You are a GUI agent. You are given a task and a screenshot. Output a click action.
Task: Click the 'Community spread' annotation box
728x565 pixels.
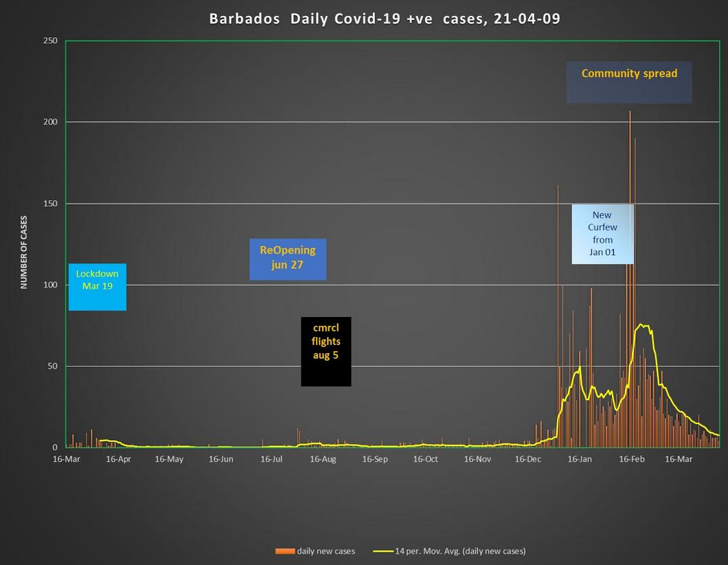point(628,80)
